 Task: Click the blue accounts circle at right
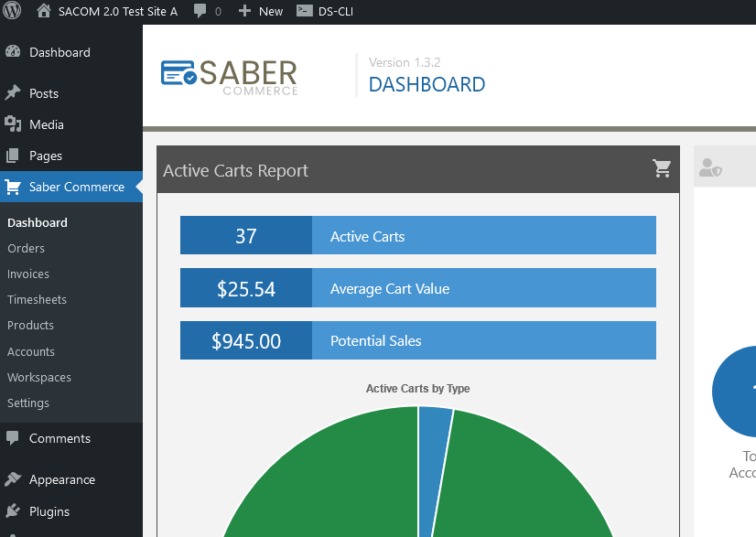click(734, 391)
